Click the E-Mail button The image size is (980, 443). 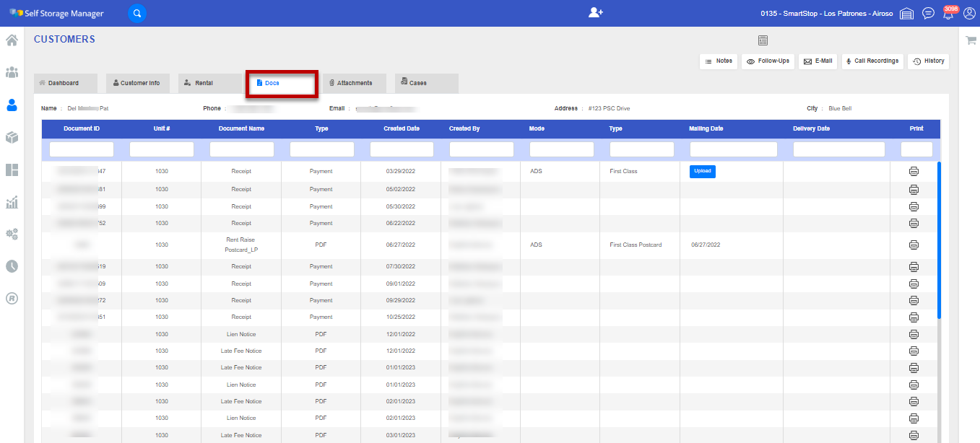point(818,61)
